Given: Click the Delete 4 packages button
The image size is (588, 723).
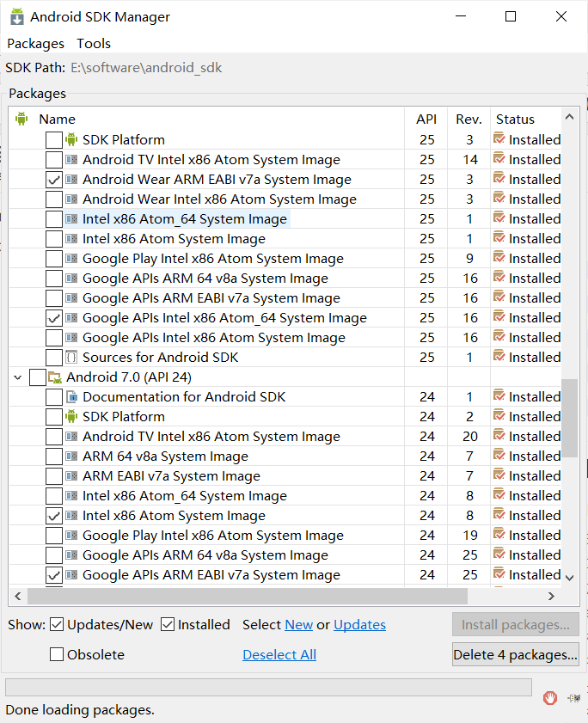Looking at the screenshot, I should 515,654.
